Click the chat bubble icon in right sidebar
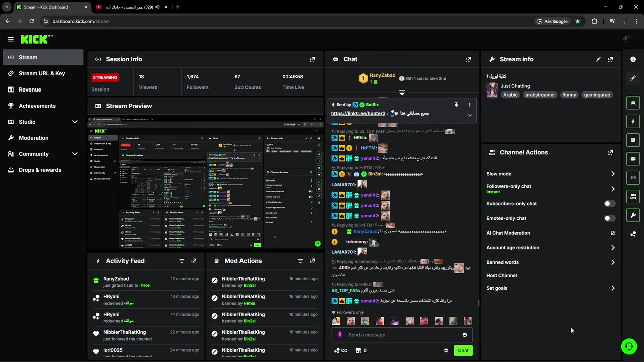Screen dimensions: 644x362 coord(633,159)
